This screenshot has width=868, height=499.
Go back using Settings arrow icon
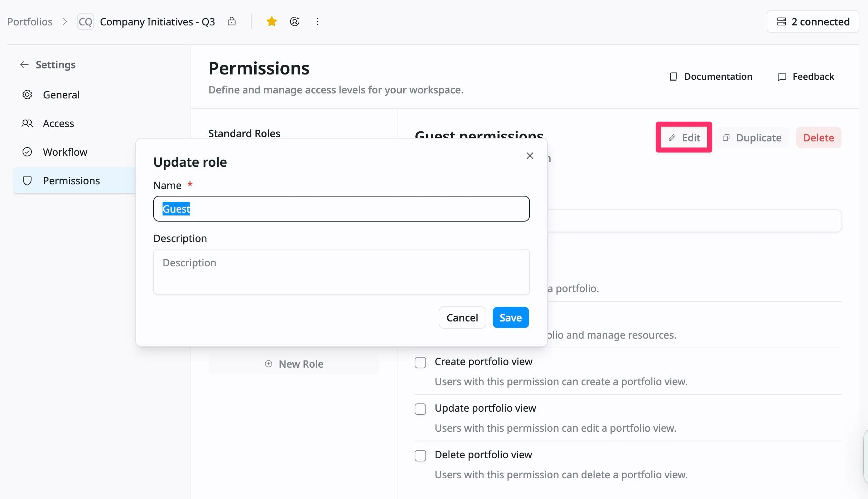pos(24,64)
